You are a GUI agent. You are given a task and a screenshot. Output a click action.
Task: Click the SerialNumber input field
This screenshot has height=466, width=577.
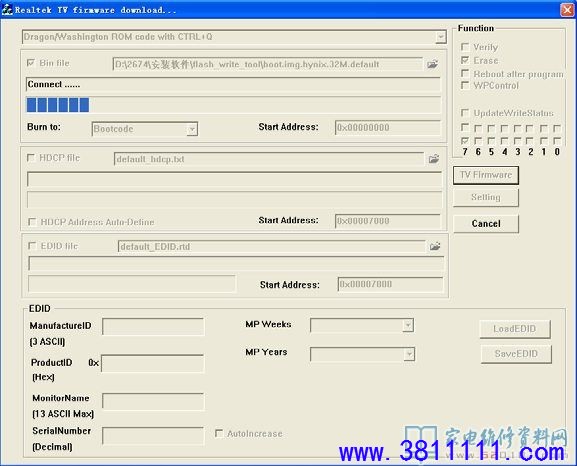click(153, 436)
